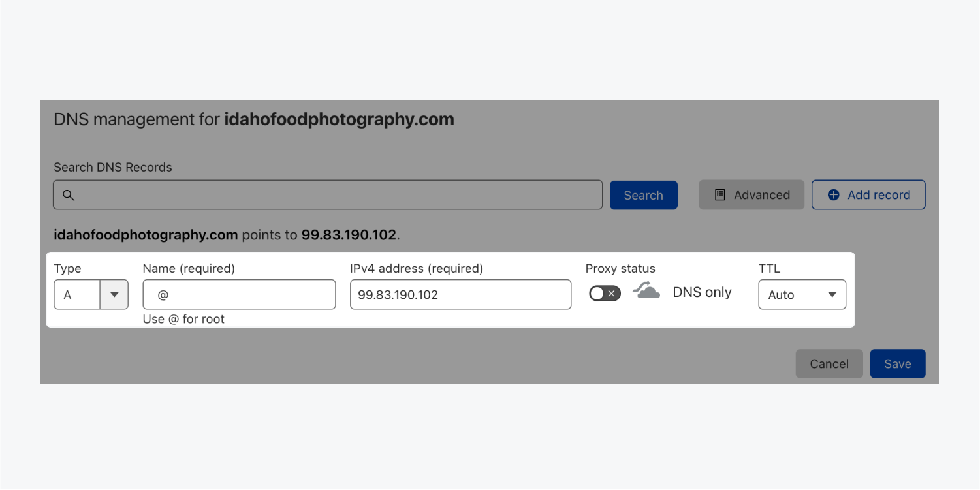Click the Name (required) field
The width and height of the screenshot is (980, 490).
coord(239,295)
